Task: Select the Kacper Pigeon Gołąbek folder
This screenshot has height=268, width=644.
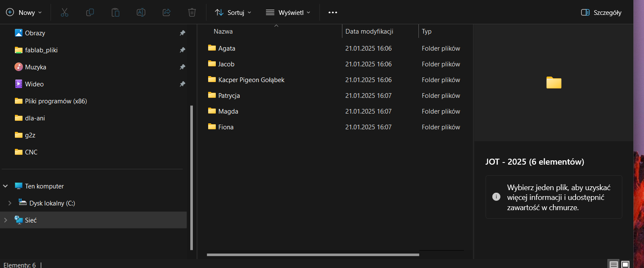Action: coord(251,80)
